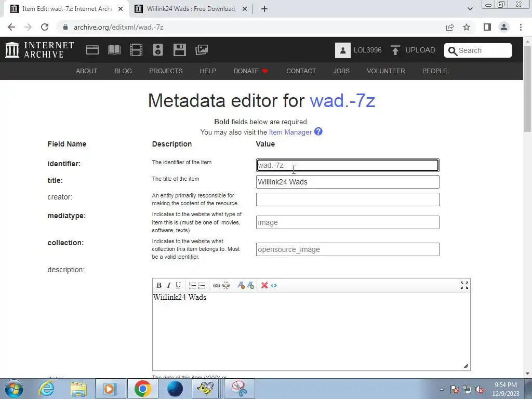This screenshot has width=532, height=399.
Task: Open the Item Manager link
Action: tap(290, 132)
